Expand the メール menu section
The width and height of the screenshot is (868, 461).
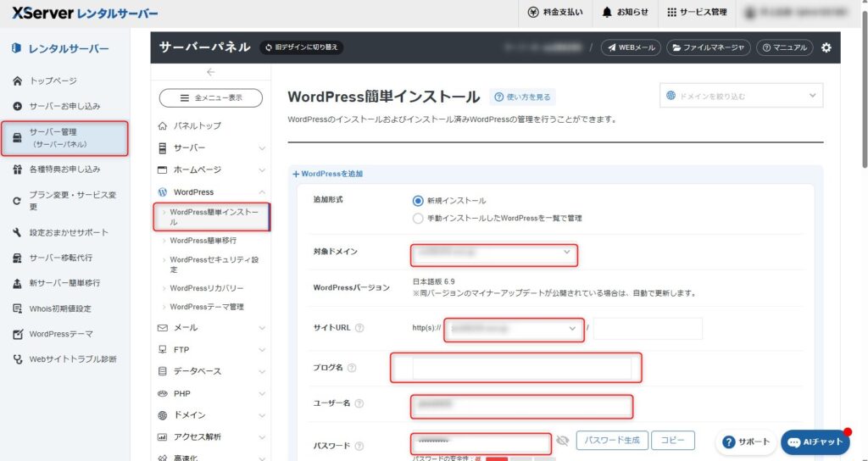click(x=211, y=328)
